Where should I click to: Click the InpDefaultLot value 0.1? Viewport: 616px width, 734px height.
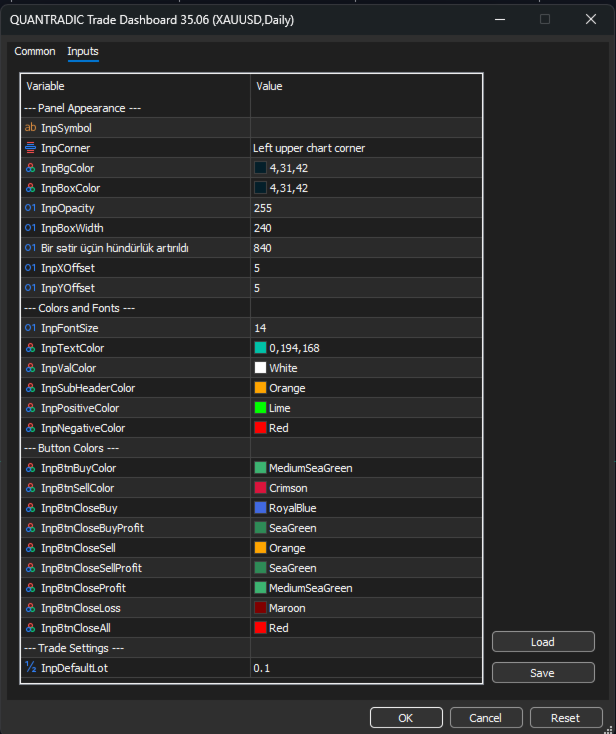click(x=367, y=668)
